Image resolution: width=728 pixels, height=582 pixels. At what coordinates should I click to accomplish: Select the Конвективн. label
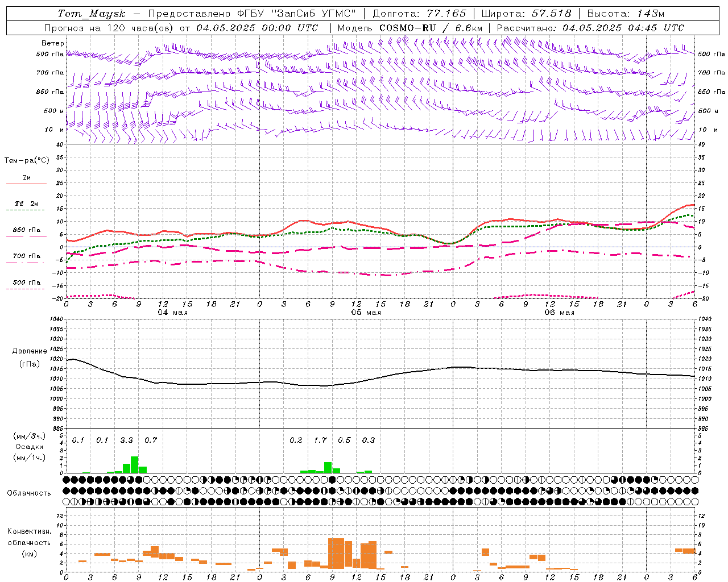(x=29, y=531)
